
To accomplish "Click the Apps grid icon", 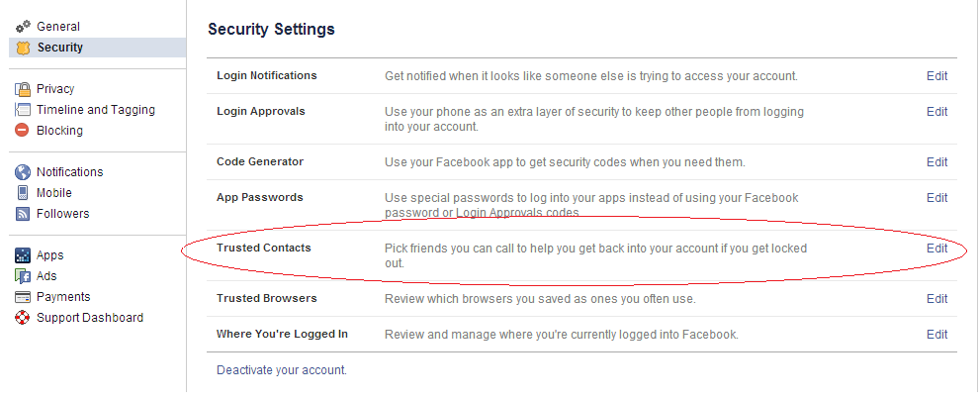I will tap(23, 255).
